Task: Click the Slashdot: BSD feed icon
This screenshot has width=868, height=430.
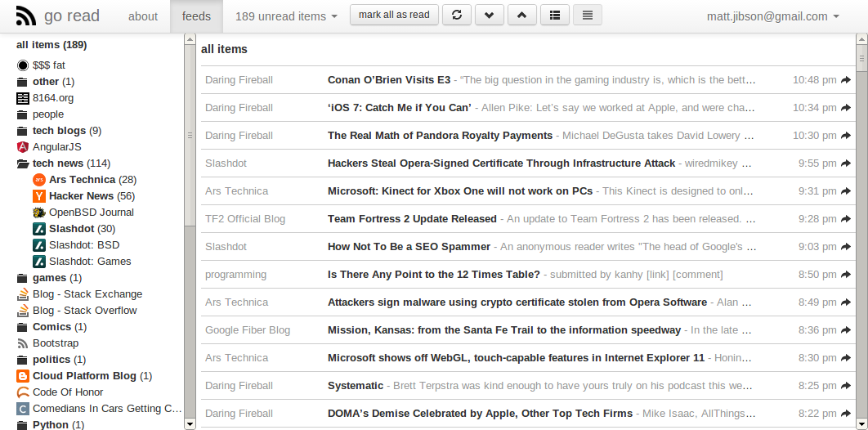Action: pyautogui.click(x=38, y=245)
